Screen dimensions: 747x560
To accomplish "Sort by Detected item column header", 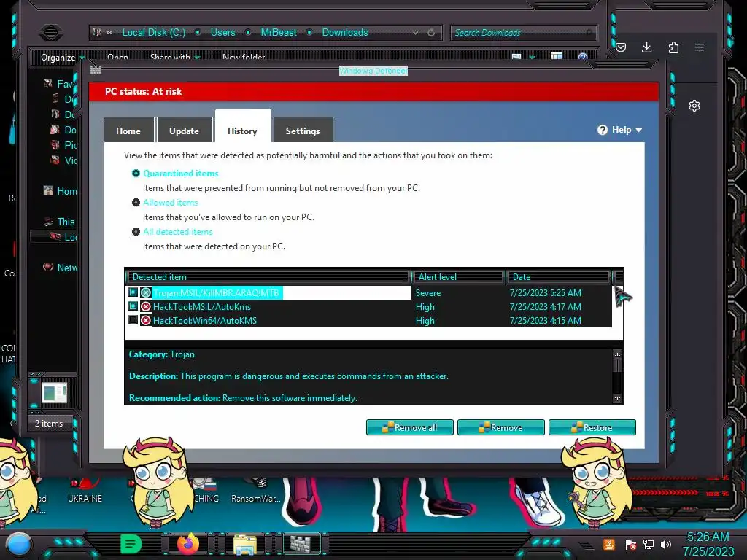I will point(268,276).
